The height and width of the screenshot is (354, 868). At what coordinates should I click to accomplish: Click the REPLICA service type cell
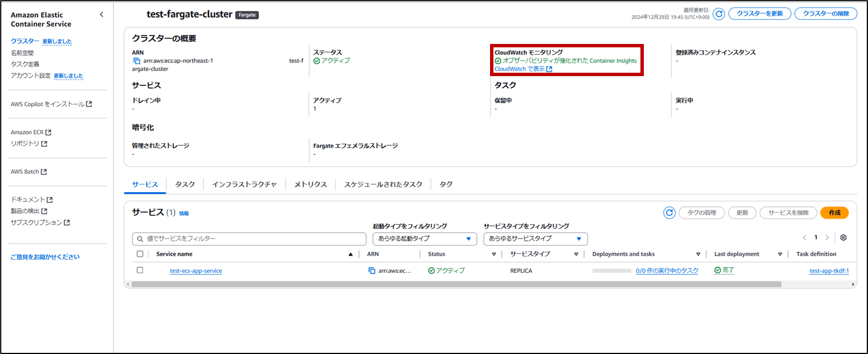coord(521,271)
